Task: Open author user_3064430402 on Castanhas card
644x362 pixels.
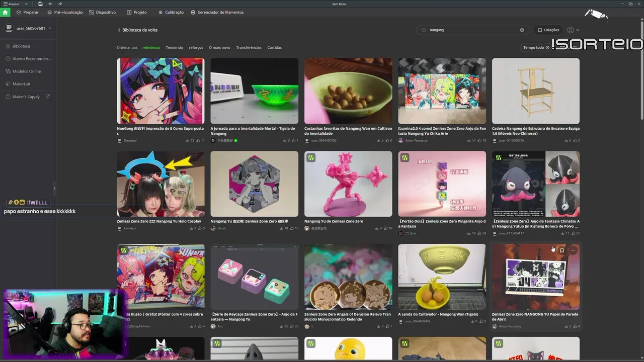Action: coord(324,140)
